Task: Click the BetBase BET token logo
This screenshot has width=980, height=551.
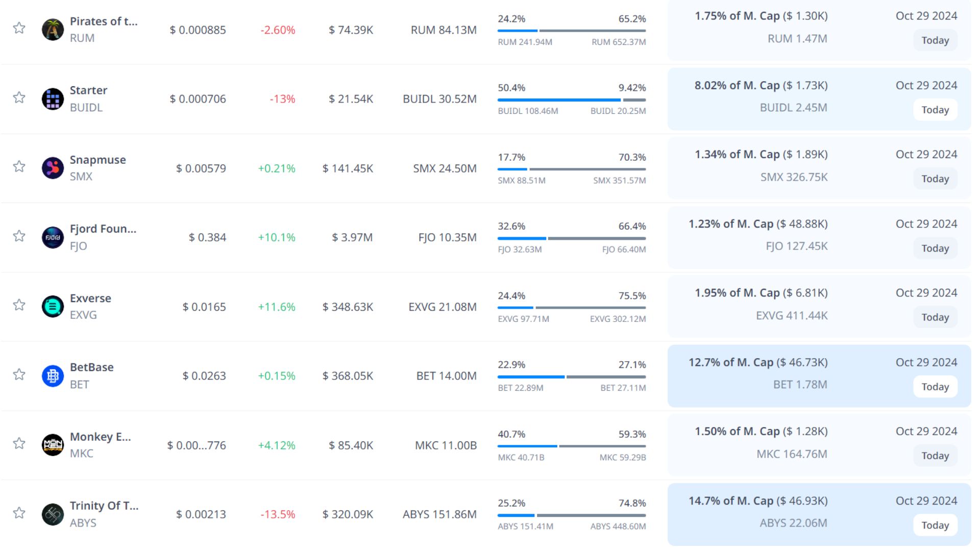Action: [x=53, y=376]
